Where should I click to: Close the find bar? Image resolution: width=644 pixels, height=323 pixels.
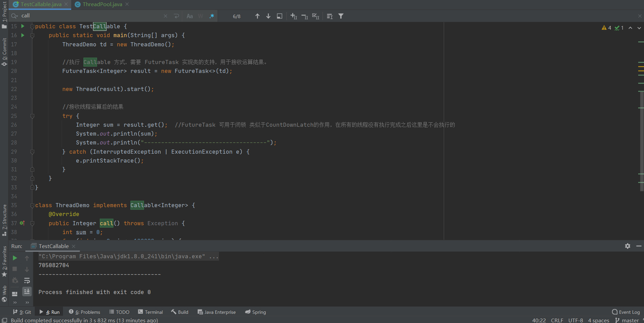640,16
